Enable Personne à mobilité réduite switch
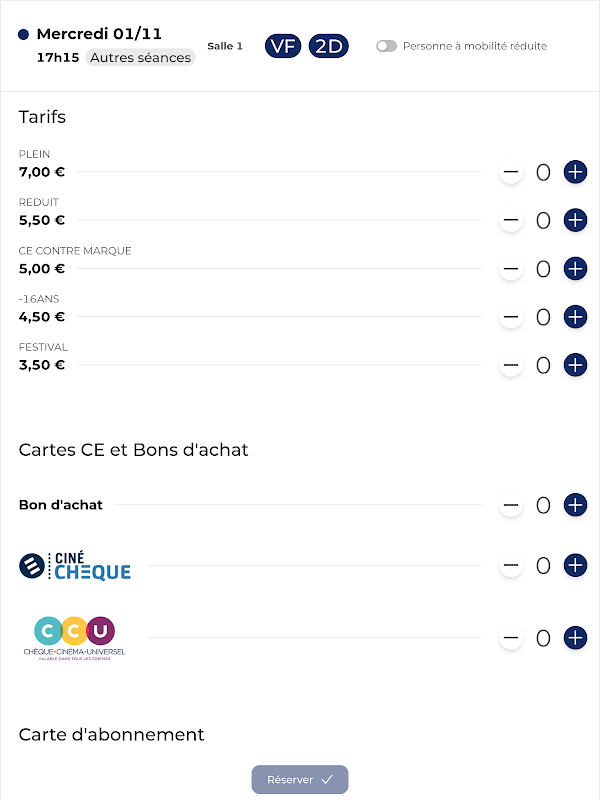600x800 pixels. coord(386,46)
